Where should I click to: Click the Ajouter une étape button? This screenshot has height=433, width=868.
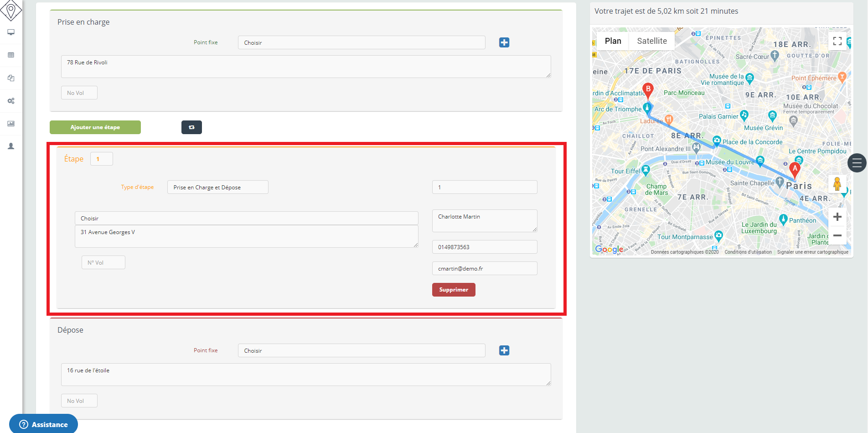(x=95, y=127)
